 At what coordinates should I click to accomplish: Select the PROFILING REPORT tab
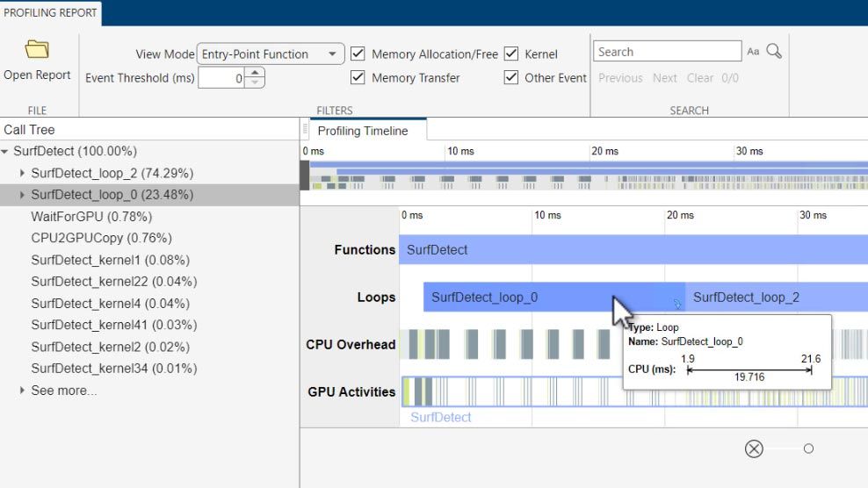(x=50, y=12)
